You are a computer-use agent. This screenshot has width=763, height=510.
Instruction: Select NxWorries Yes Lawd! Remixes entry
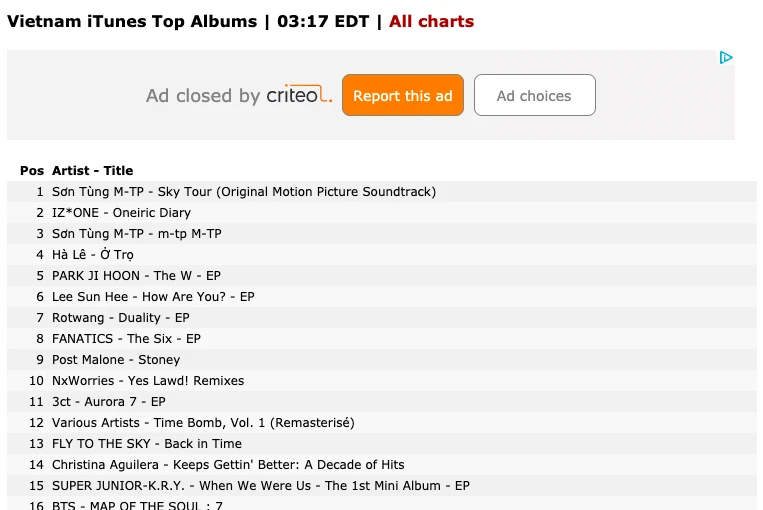(x=148, y=381)
